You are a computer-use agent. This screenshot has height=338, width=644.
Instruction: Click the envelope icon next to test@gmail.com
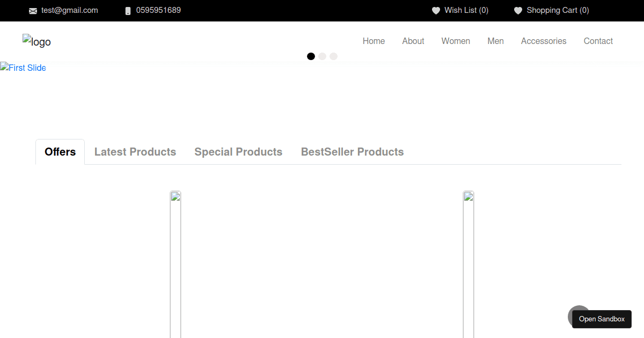click(33, 10)
